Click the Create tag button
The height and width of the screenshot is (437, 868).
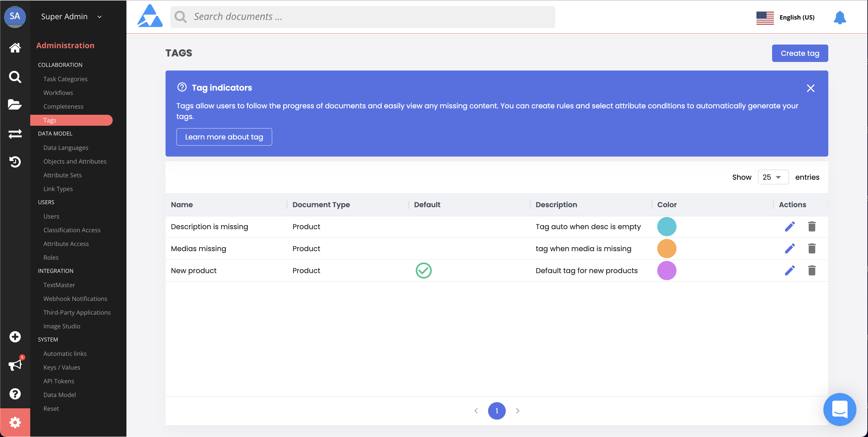coord(800,53)
